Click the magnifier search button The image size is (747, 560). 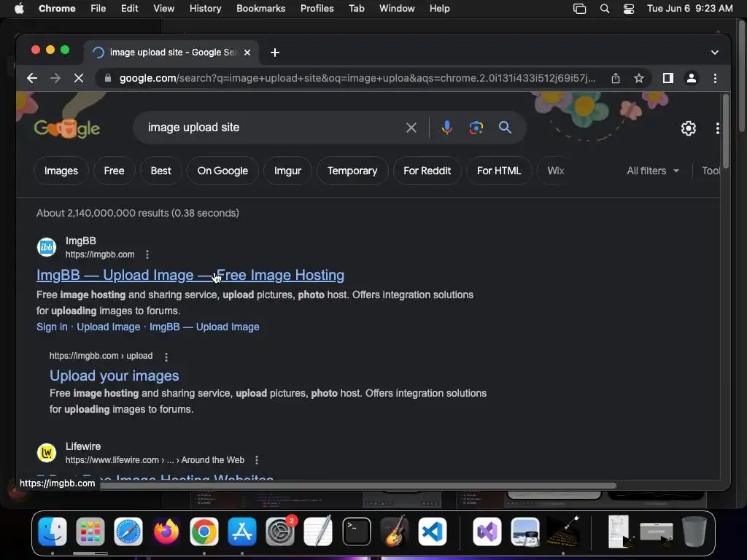coord(505,128)
